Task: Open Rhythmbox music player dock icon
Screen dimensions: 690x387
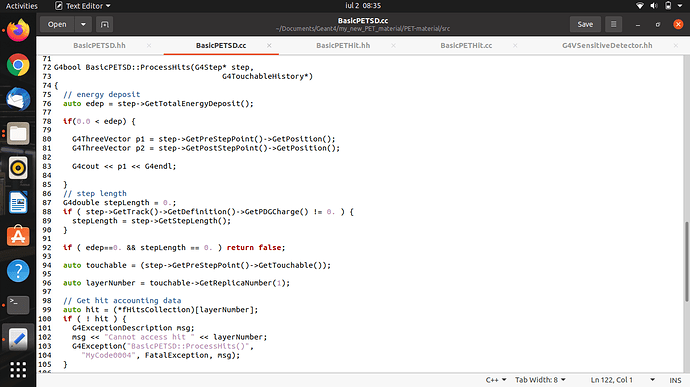Action: pos(18,168)
